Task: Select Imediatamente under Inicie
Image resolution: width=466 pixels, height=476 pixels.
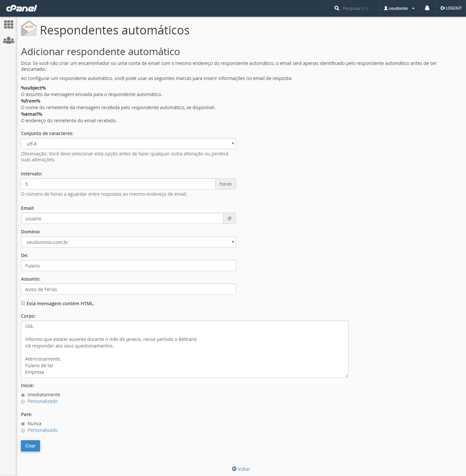Action: pyautogui.click(x=23, y=395)
